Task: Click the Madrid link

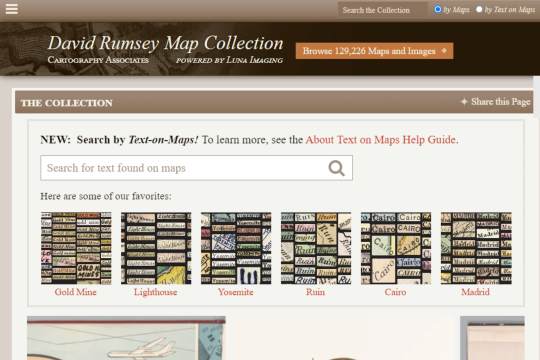Action: point(475,292)
